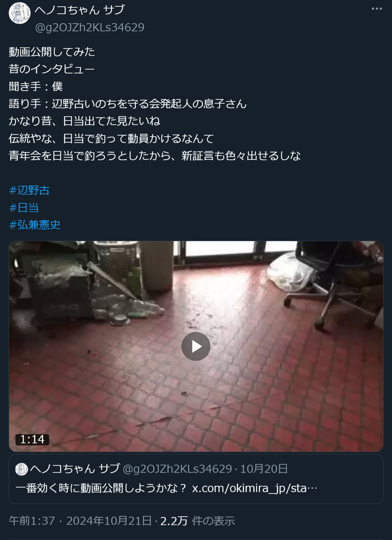The width and height of the screenshot is (392, 540).
Task: Open the quoted tweet's 10月20日 date
Action: (x=264, y=469)
